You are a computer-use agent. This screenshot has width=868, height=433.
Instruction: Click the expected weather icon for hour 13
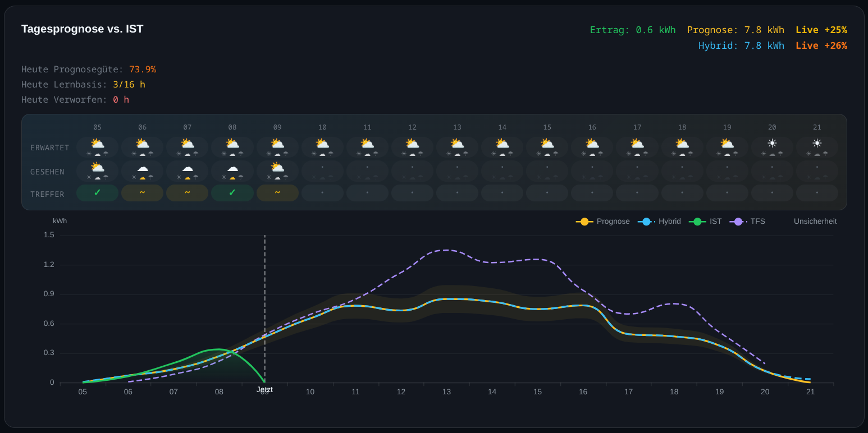click(457, 144)
